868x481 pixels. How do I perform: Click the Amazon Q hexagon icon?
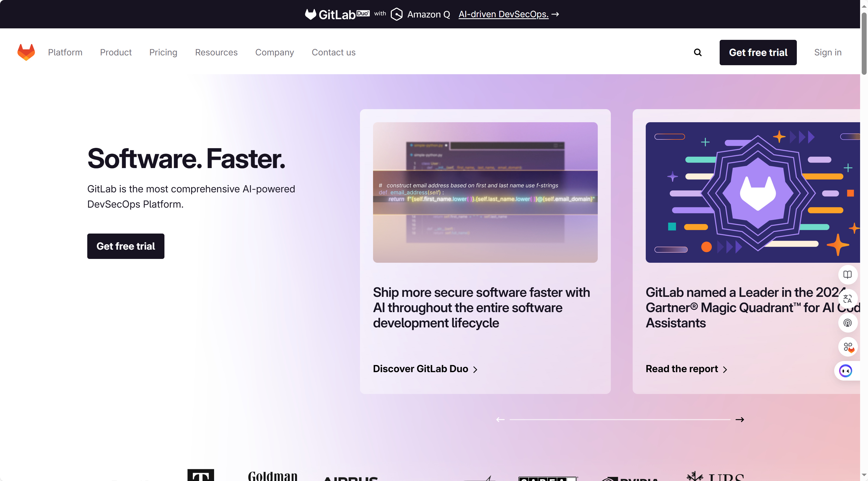click(397, 14)
